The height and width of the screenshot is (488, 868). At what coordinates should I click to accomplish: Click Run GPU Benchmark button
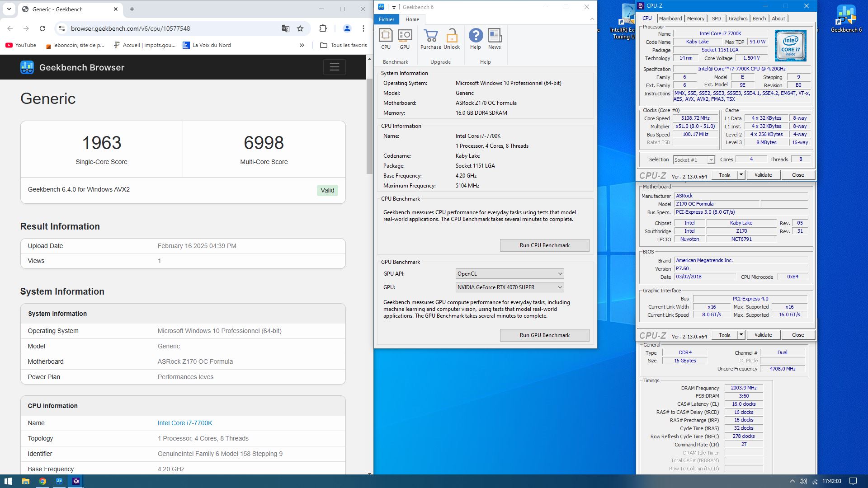(x=544, y=335)
